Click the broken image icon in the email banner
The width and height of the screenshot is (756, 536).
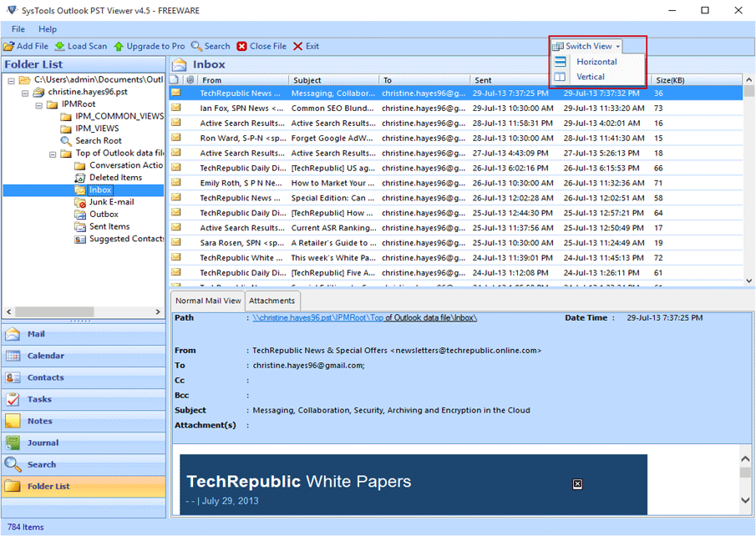(577, 484)
